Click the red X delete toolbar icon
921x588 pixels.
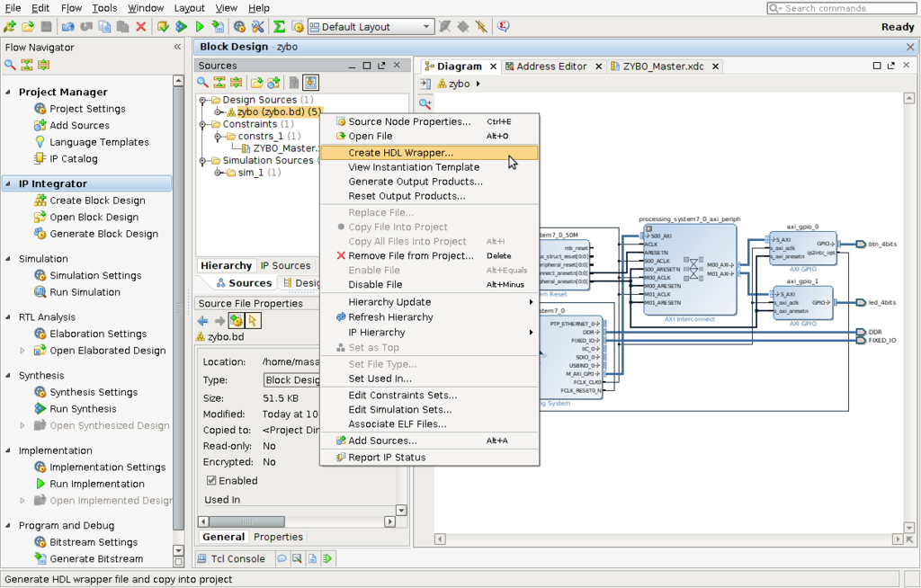(x=140, y=27)
